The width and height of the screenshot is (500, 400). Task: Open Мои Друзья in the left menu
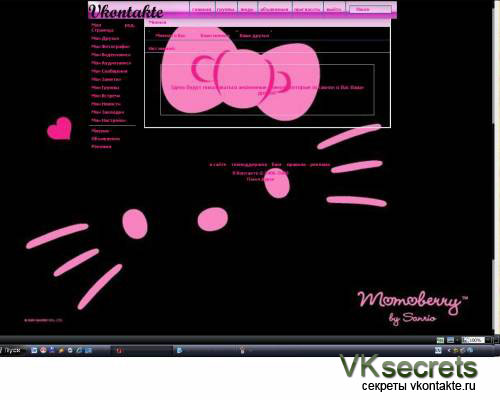pos(105,38)
